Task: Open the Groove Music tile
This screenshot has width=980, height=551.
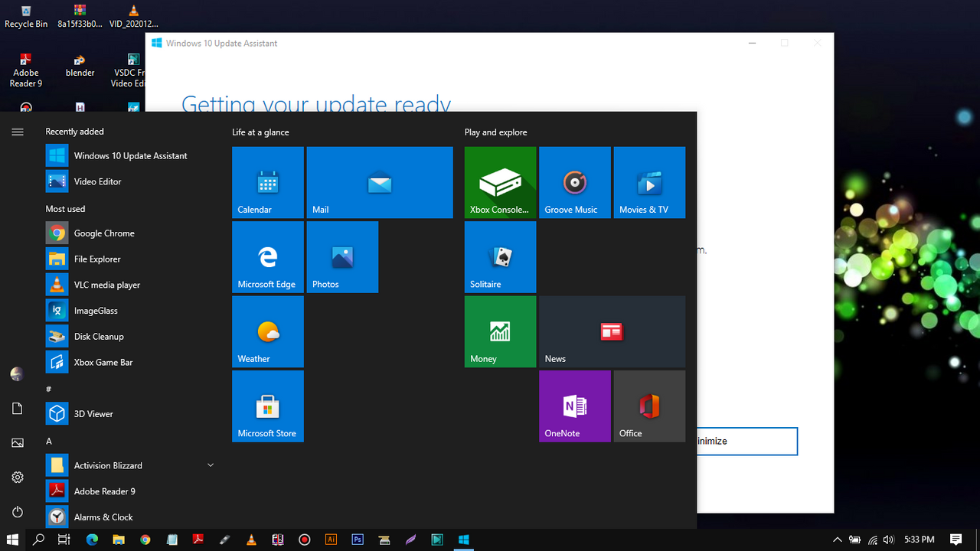Action: (x=575, y=183)
